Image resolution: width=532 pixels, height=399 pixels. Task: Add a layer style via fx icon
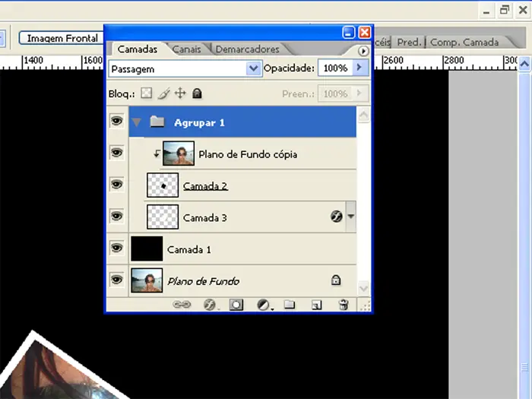point(210,305)
